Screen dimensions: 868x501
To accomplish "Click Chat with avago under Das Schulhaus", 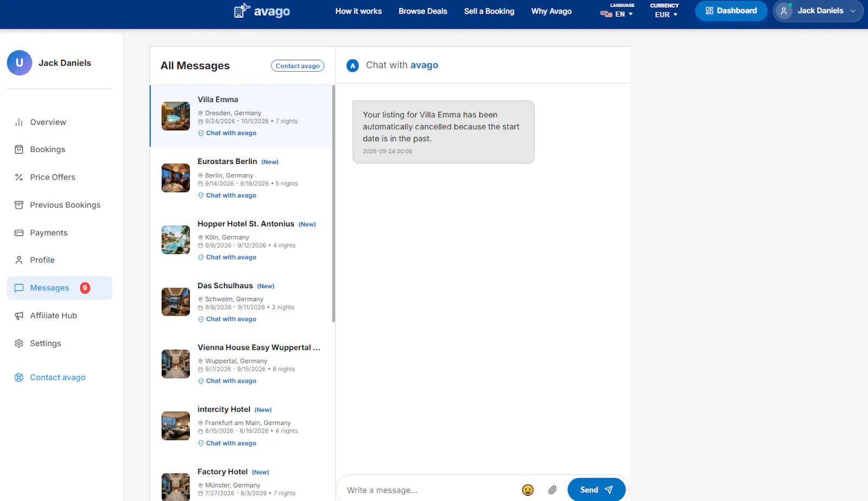I will 227,319.
